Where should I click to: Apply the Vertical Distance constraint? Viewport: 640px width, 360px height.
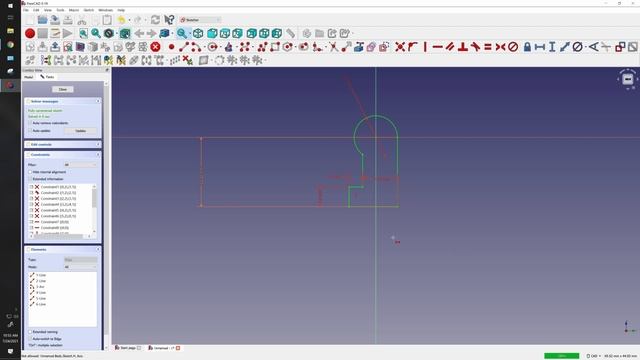[552, 47]
